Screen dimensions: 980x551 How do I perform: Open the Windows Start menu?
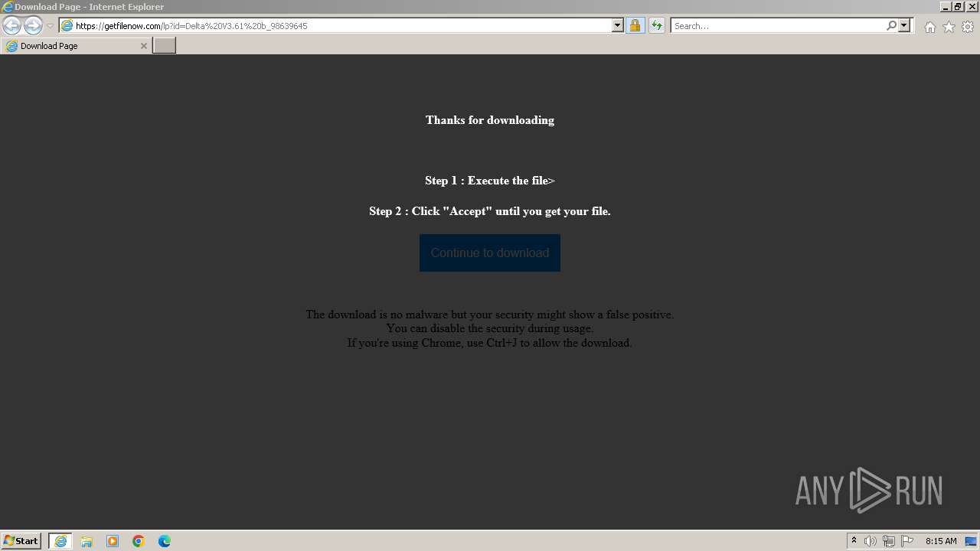coord(21,541)
